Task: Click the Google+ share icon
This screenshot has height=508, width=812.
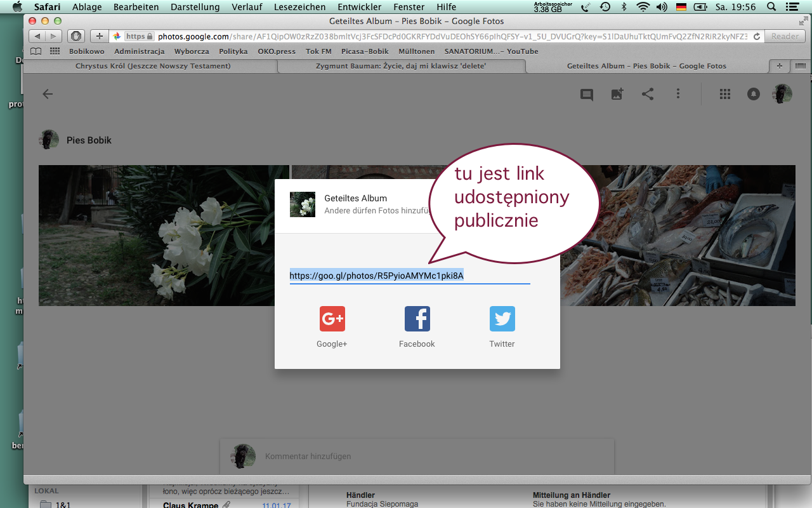Action: (x=332, y=319)
